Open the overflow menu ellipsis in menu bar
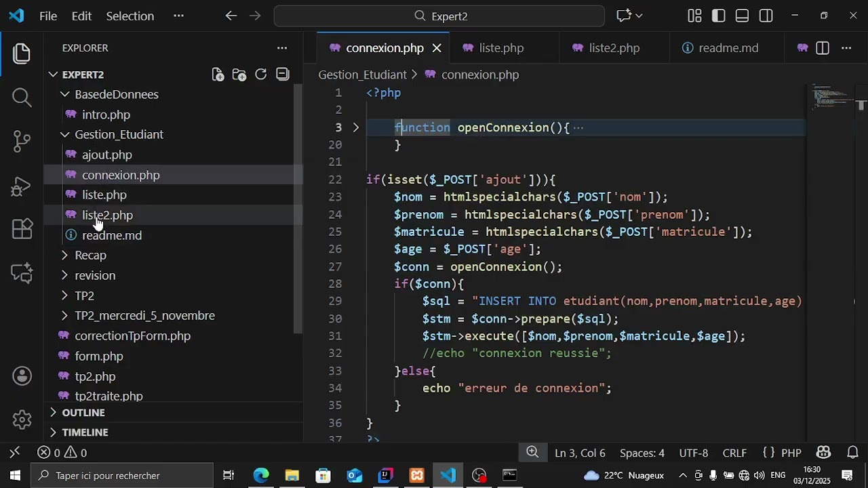 click(178, 16)
